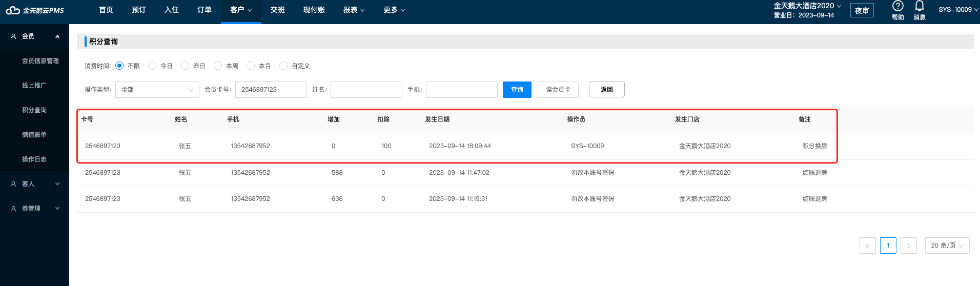Click the 积分换房 remark cell
The height and width of the screenshot is (286, 980).
[x=815, y=146]
